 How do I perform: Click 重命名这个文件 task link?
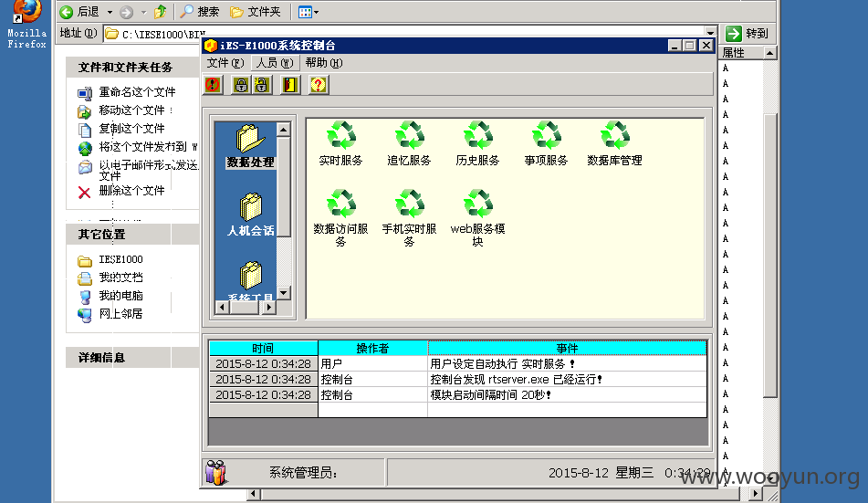pos(137,92)
